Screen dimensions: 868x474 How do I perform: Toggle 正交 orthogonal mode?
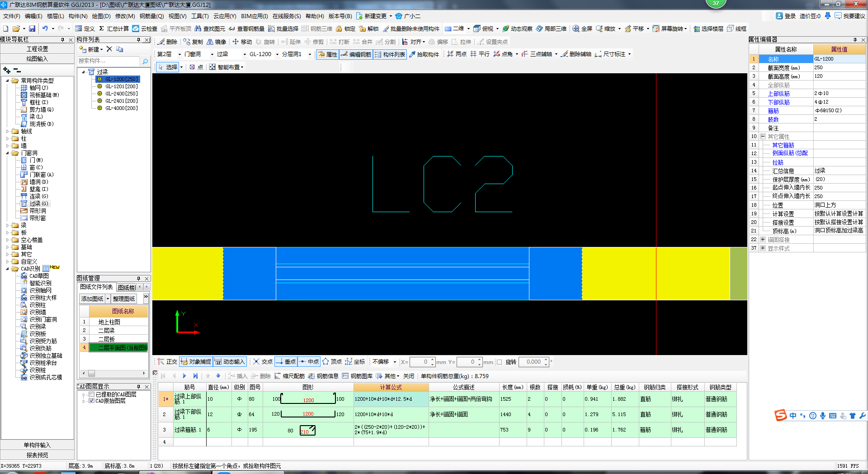tap(167, 361)
